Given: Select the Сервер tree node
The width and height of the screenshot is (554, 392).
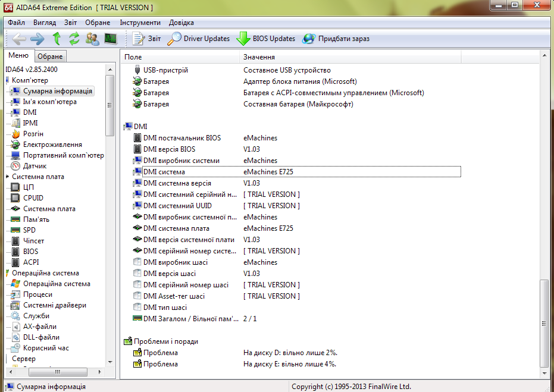Looking at the screenshot, I should (x=24, y=359).
